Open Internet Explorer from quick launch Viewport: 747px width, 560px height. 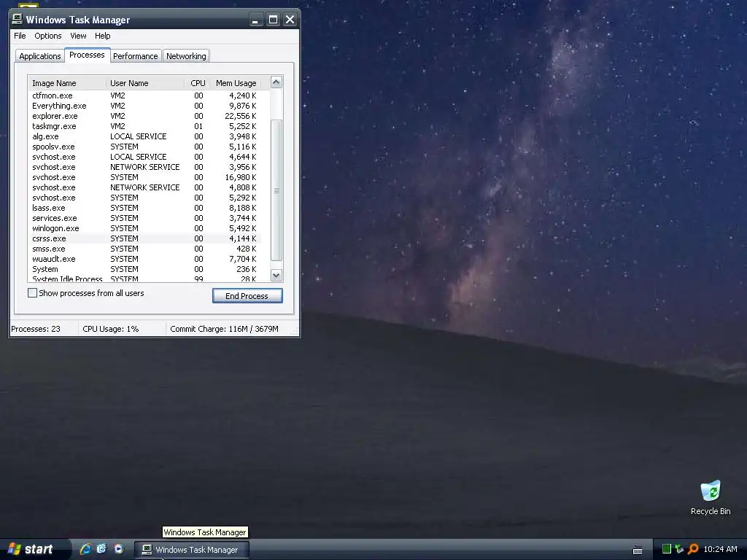coord(85,549)
